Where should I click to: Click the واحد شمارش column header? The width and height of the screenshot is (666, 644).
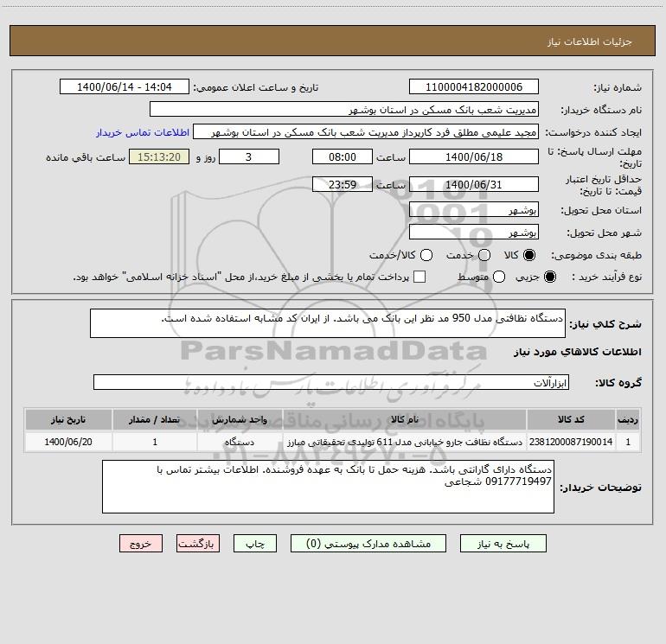click(240, 419)
